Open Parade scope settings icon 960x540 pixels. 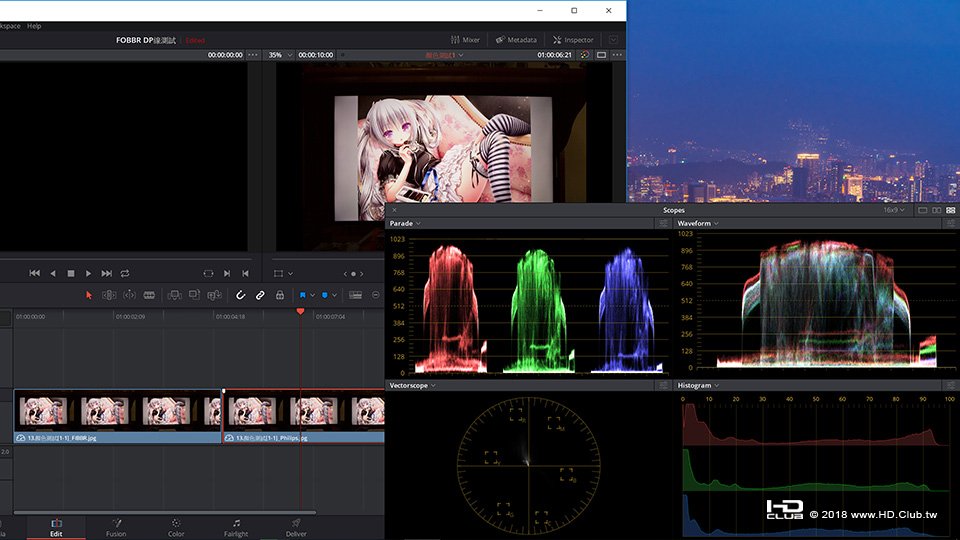coord(662,223)
